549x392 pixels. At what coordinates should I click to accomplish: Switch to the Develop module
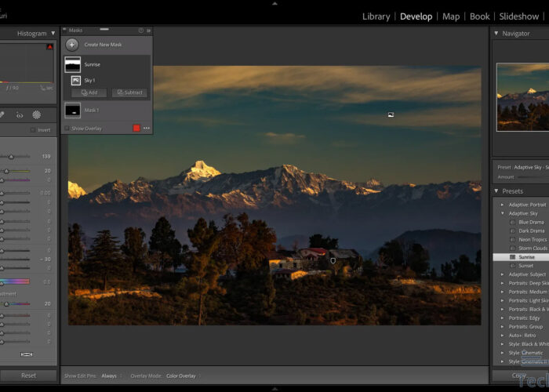pos(416,16)
